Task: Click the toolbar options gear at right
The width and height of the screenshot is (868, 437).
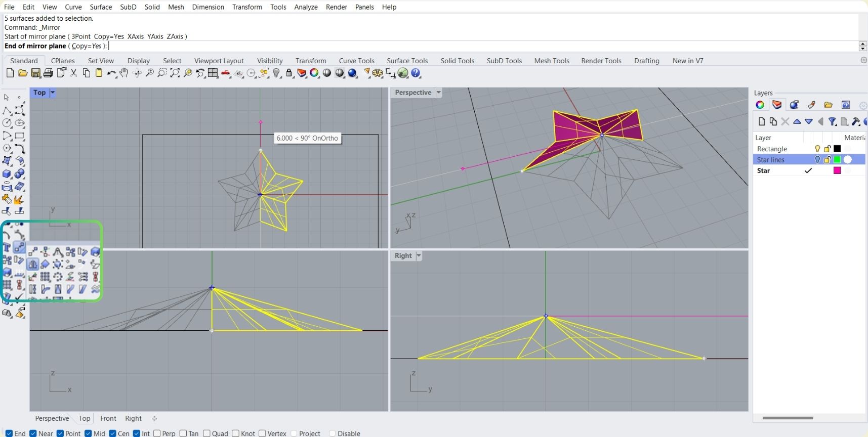Action: point(863,60)
